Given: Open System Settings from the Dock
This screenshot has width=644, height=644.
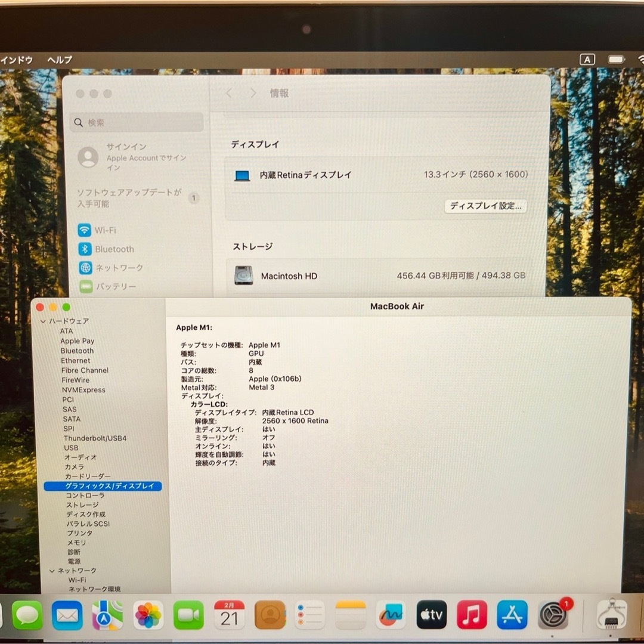Looking at the screenshot, I should pos(553,615).
